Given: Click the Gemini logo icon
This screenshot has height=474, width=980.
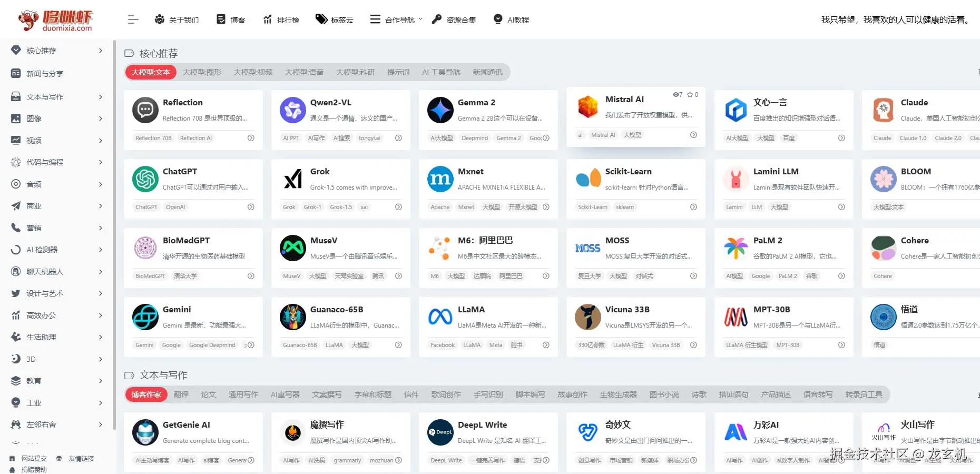Looking at the screenshot, I should (x=145, y=317).
